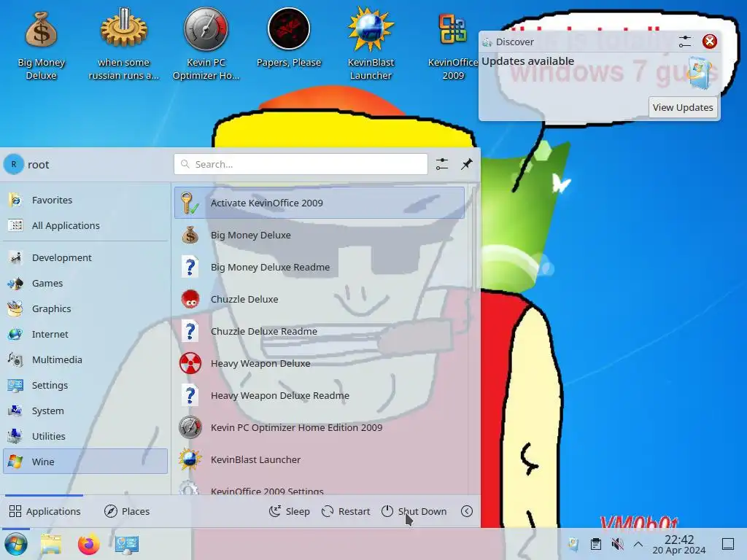The height and width of the screenshot is (560, 747).
Task: Switch to the Places tab
Action: click(127, 511)
